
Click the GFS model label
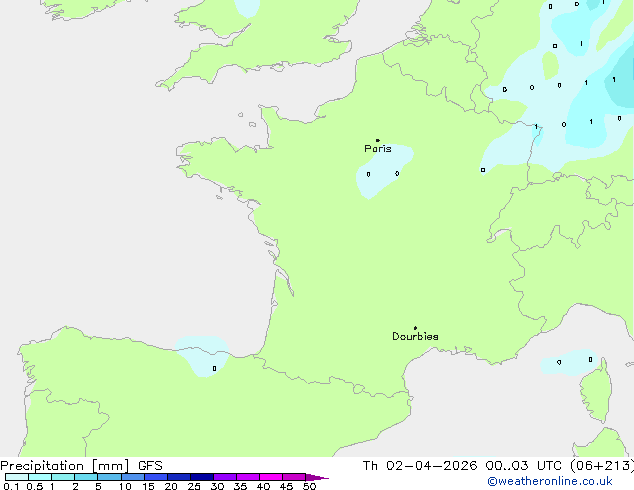(150, 466)
